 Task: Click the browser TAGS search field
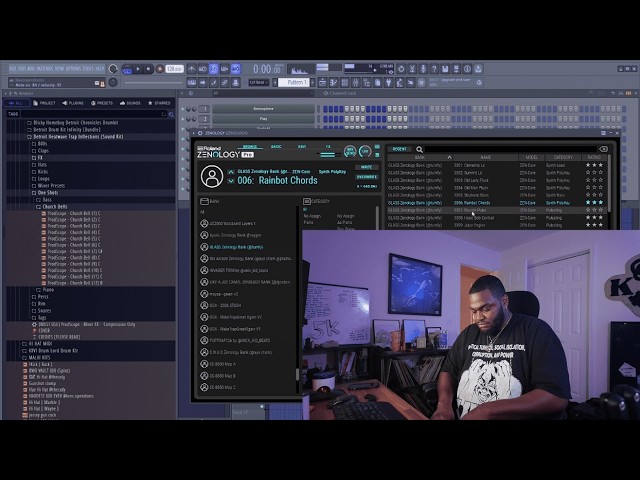coord(92,114)
